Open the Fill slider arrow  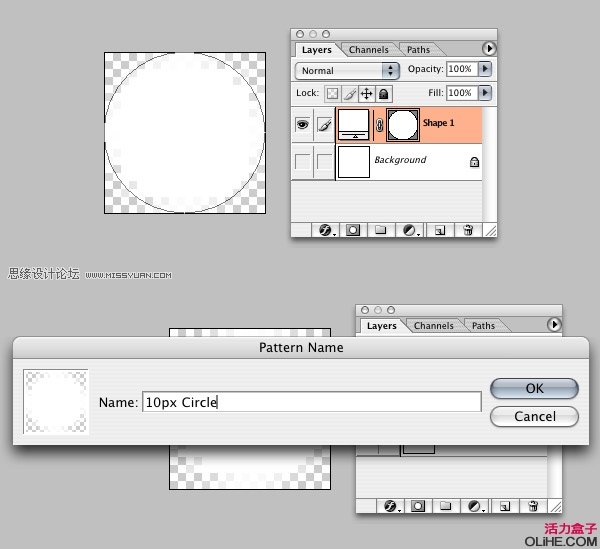tap(485, 93)
